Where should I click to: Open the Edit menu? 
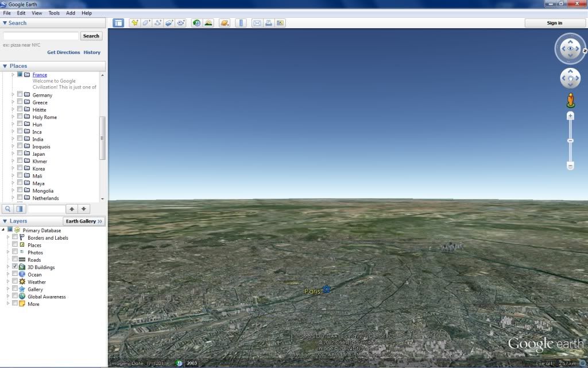21,13
